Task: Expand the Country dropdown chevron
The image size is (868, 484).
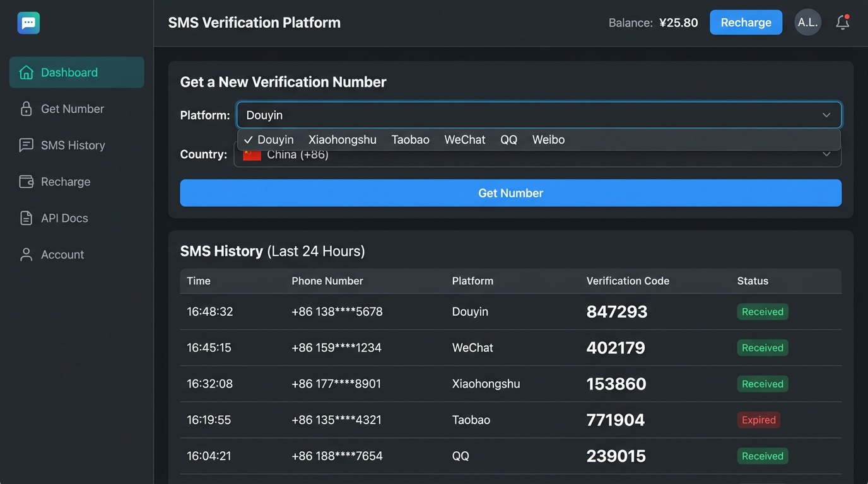Action: point(826,155)
